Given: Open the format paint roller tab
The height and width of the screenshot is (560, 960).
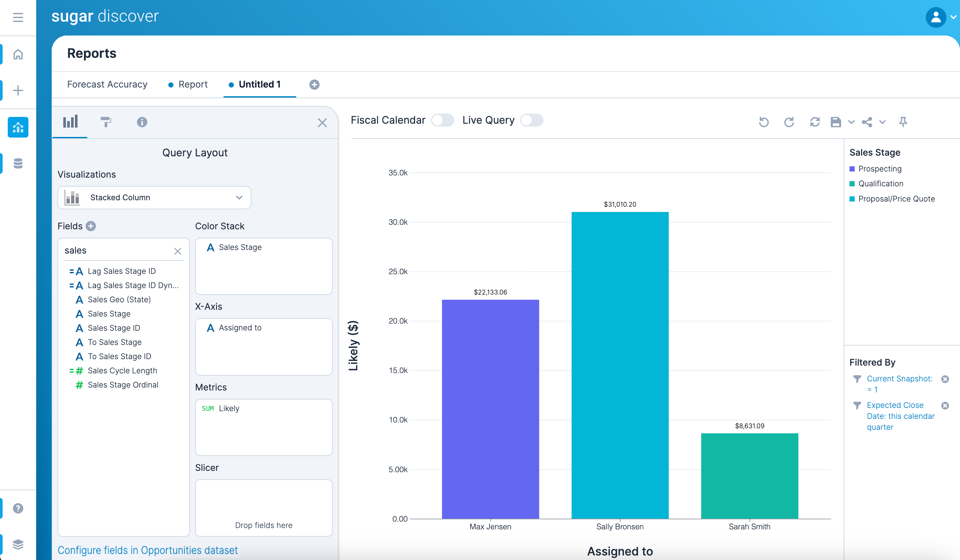Looking at the screenshot, I should (106, 122).
